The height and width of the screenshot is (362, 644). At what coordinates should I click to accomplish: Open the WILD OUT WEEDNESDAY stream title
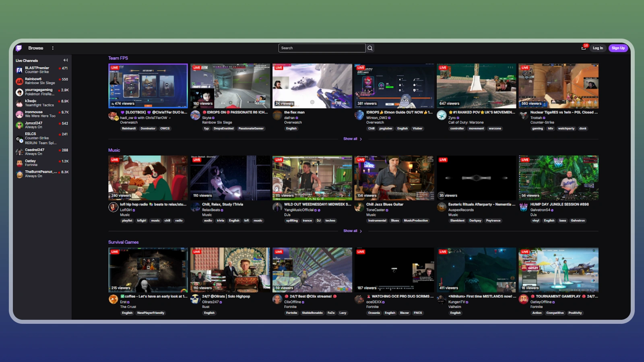[318, 205]
